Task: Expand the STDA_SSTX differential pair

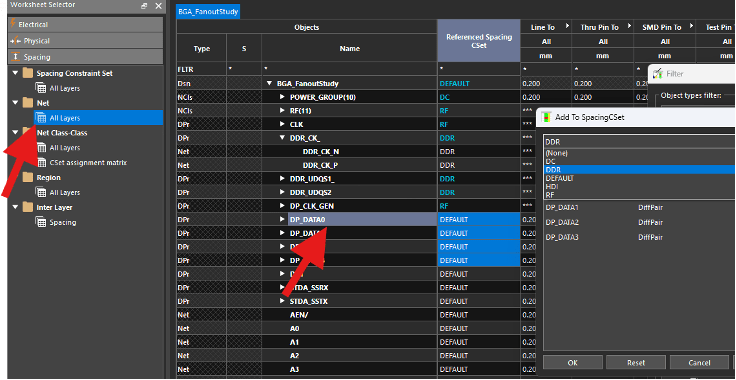Action: (x=282, y=301)
